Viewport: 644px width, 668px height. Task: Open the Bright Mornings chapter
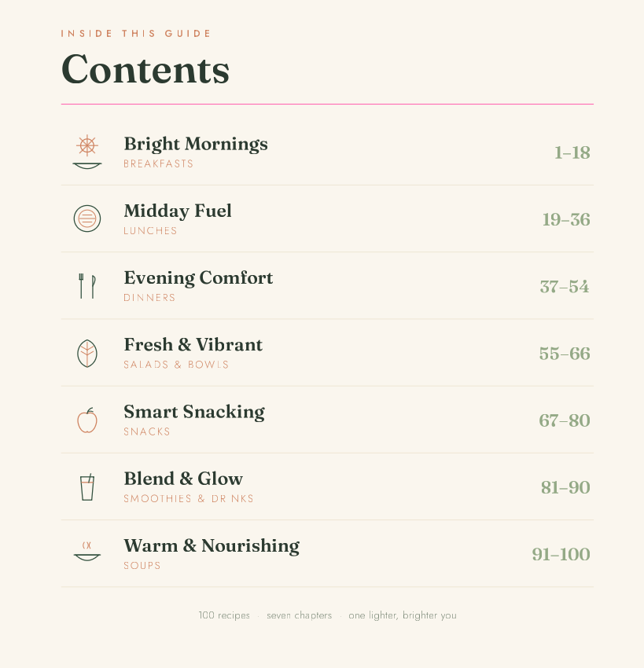click(196, 144)
